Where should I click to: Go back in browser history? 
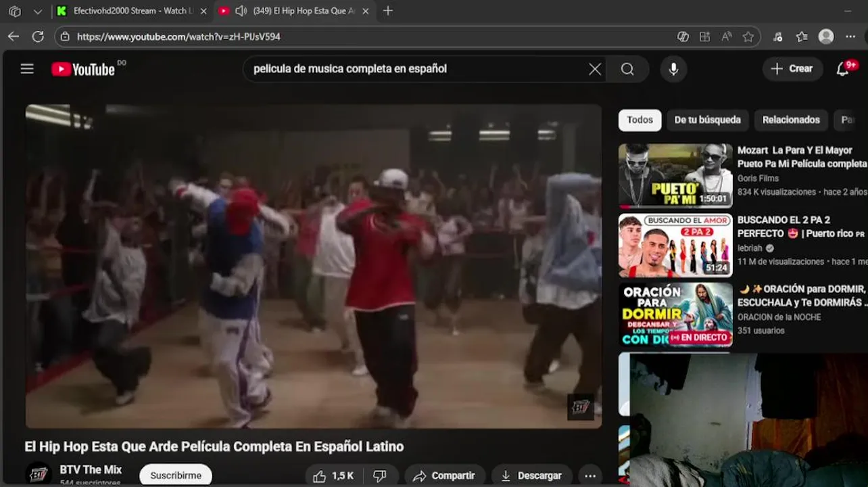tap(14, 37)
